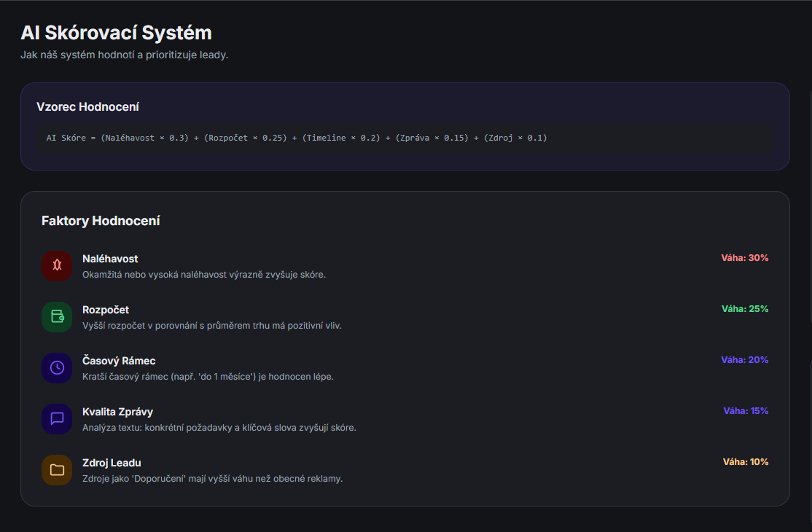The height and width of the screenshot is (532, 812).
Task: Click the Kvalita Zprávy chat bubble icon
Action: pos(57,419)
